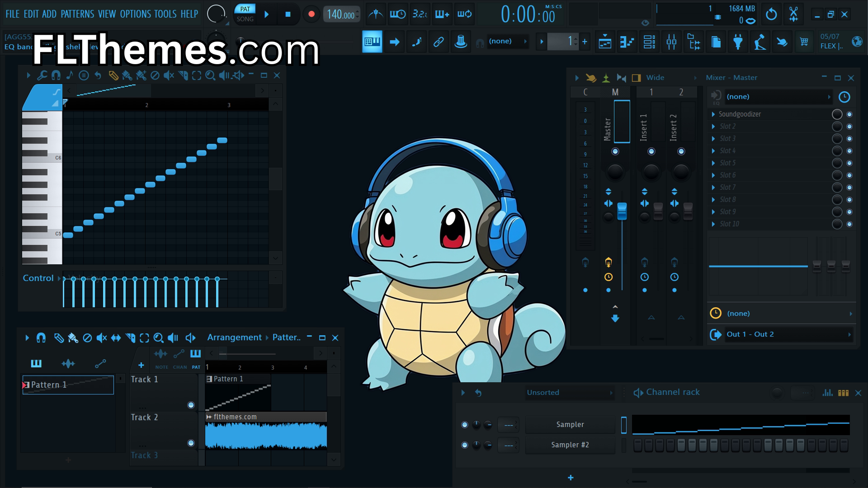
Task: Open the Channel rack view icon
Action: (x=649, y=42)
